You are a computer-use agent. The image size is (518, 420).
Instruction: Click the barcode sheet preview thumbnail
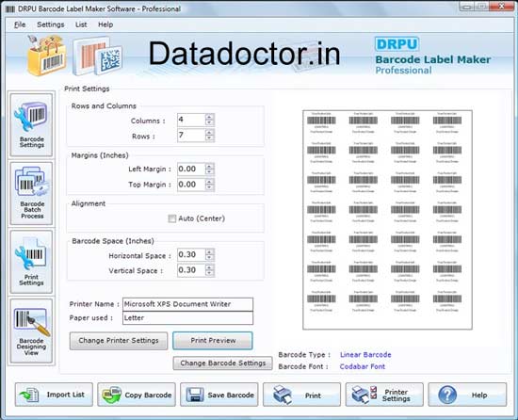[x=387, y=220]
